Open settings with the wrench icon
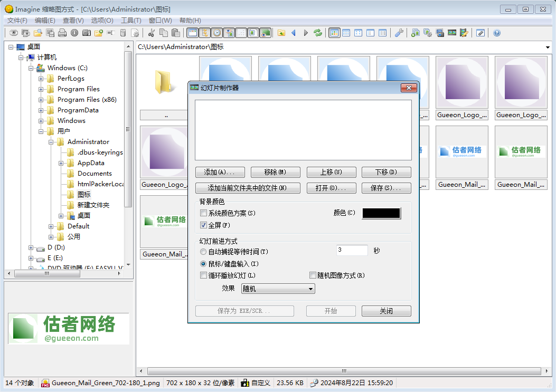Viewport: 556px width, 392px height. tap(399, 33)
